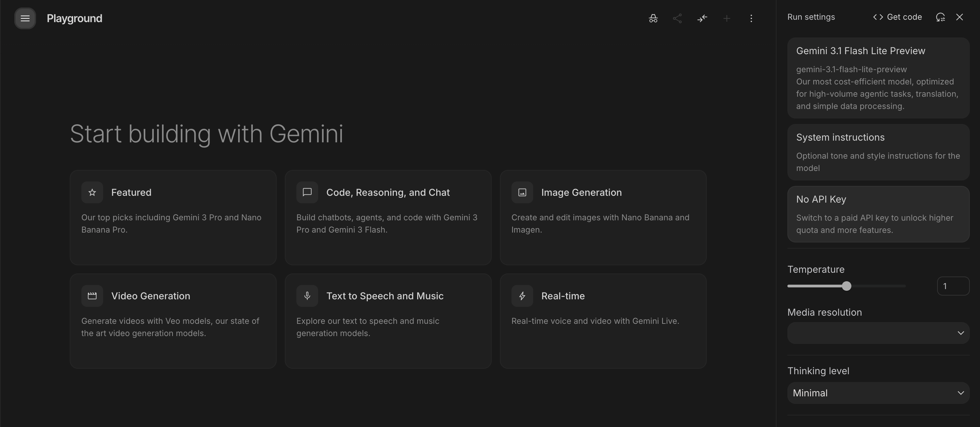
Task: Click the Temperature label
Action: point(816,269)
